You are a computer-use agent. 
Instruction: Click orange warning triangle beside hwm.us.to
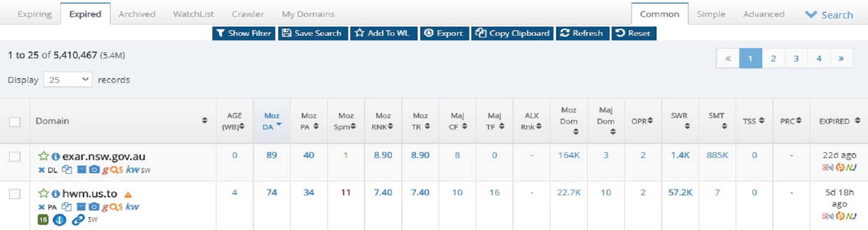point(128,195)
